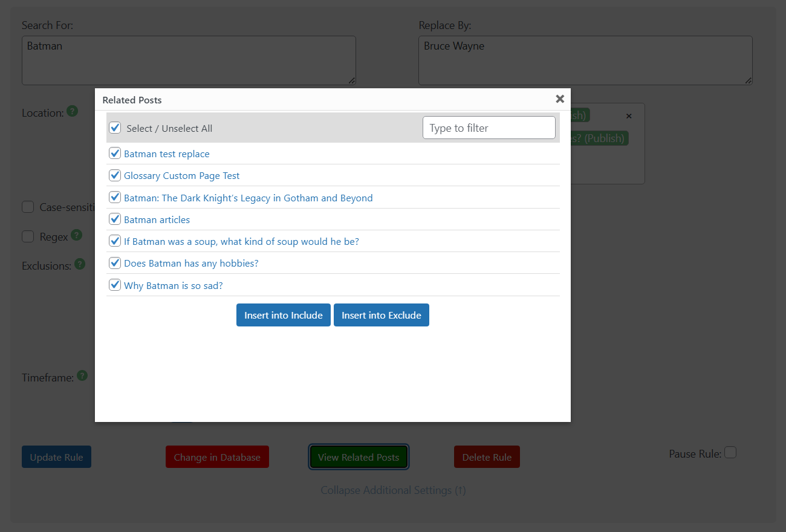Screen dimensions: 786x532
Task: Open If Batman was a soup link
Action: (x=241, y=242)
